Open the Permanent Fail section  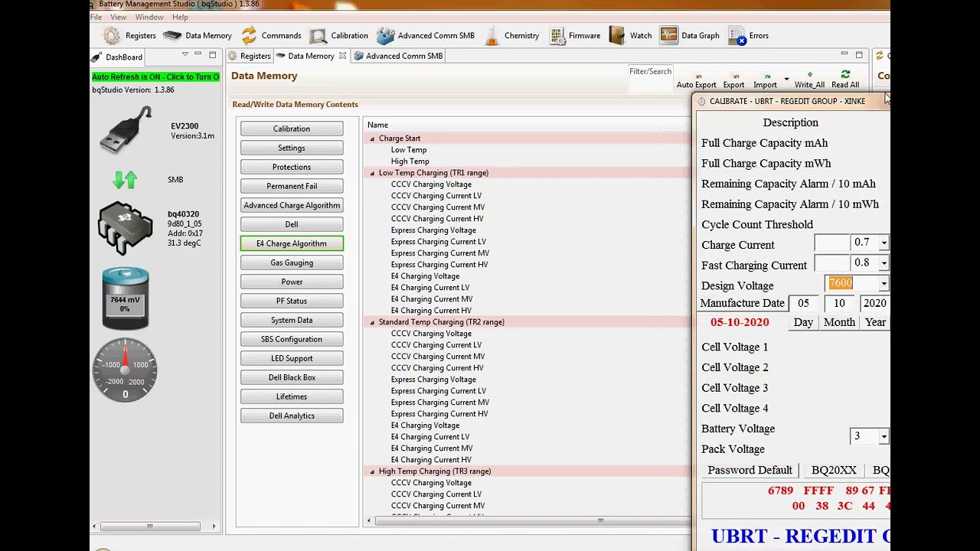[292, 186]
